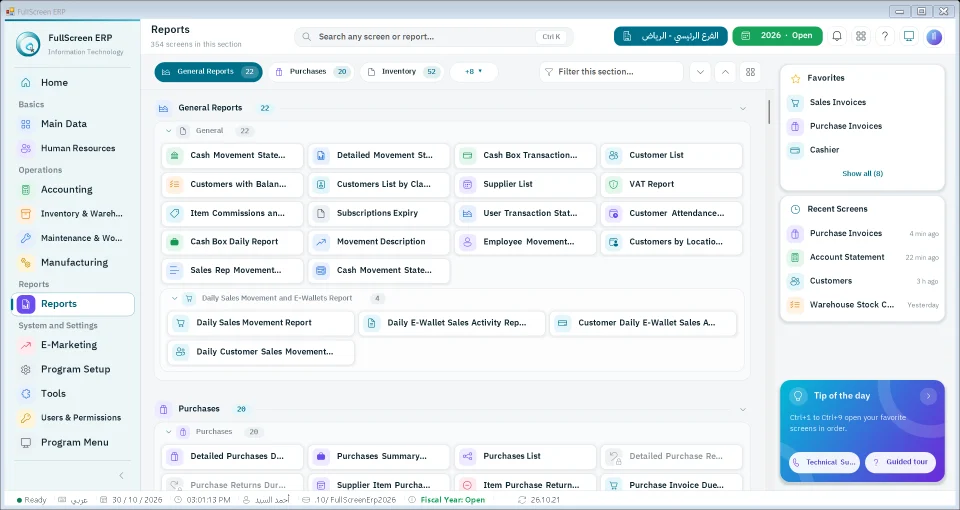Click the monitor display icon in header

[x=909, y=36]
